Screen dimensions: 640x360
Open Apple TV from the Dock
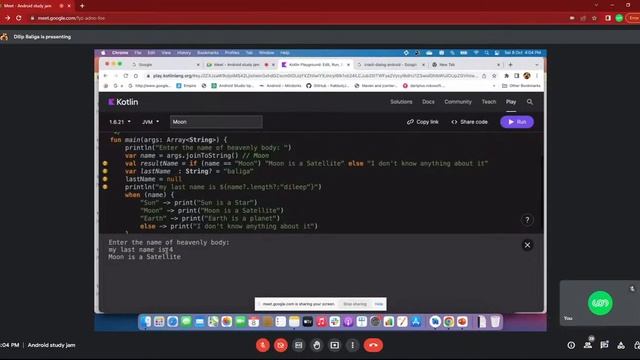(x=308, y=322)
